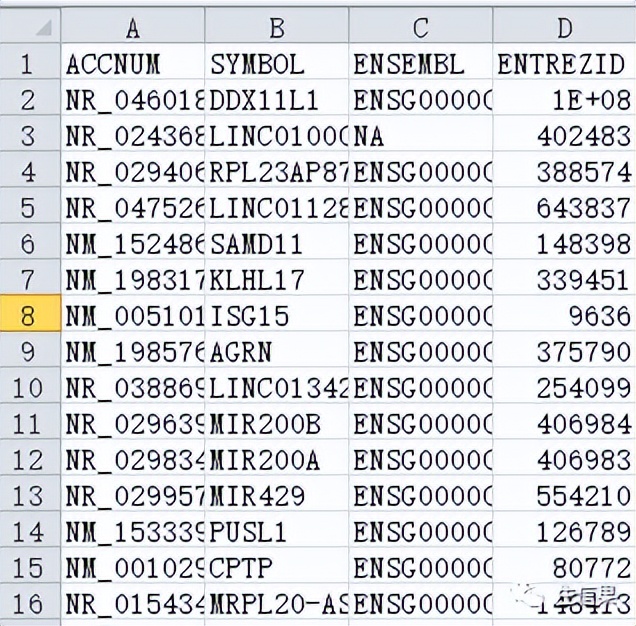Click the ENTREZID header cell

point(565,61)
